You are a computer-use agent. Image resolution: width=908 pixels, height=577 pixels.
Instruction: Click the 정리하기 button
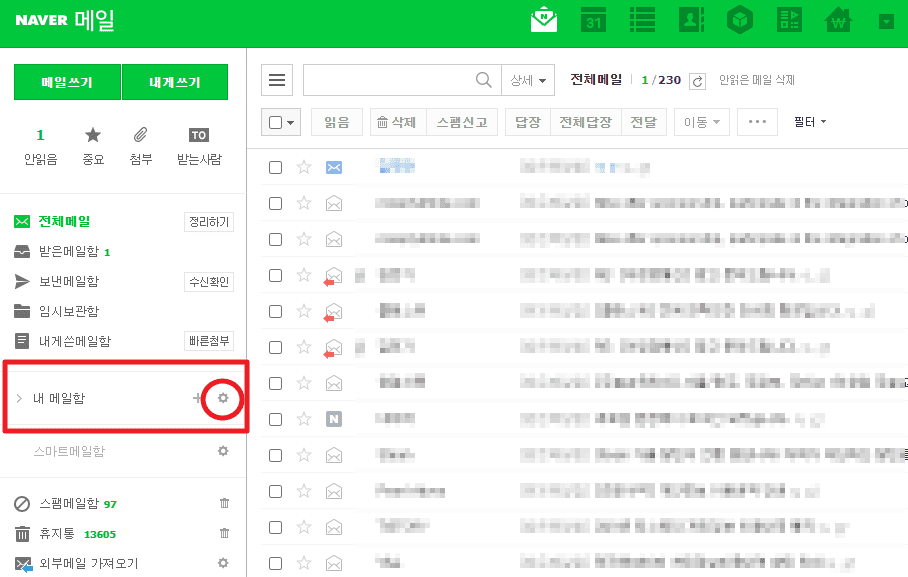point(209,222)
